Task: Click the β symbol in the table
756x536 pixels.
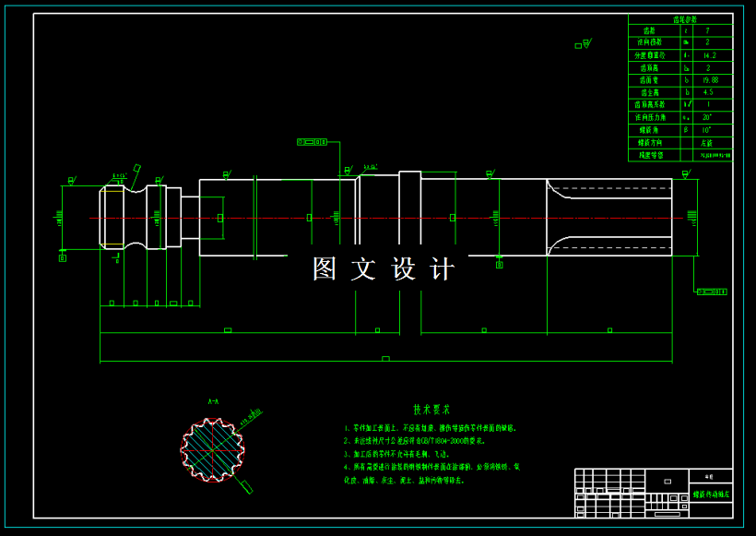Action: (x=686, y=130)
